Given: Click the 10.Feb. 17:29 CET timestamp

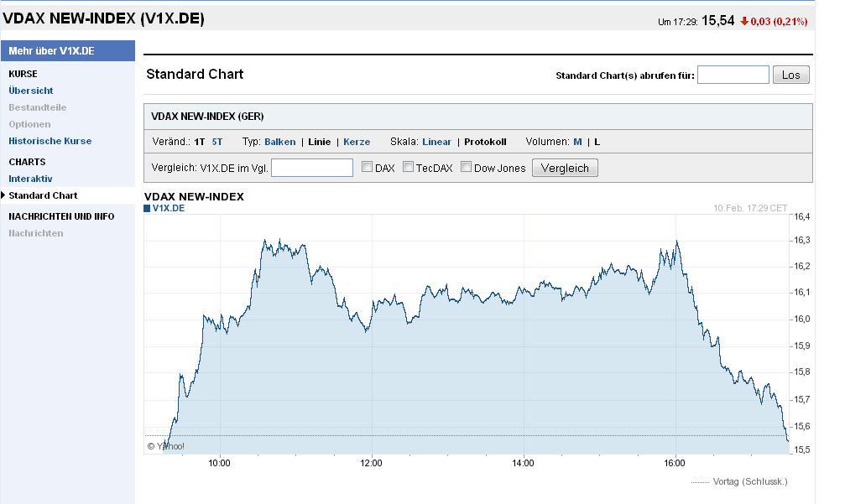Looking at the screenshot, I should 750,208.
